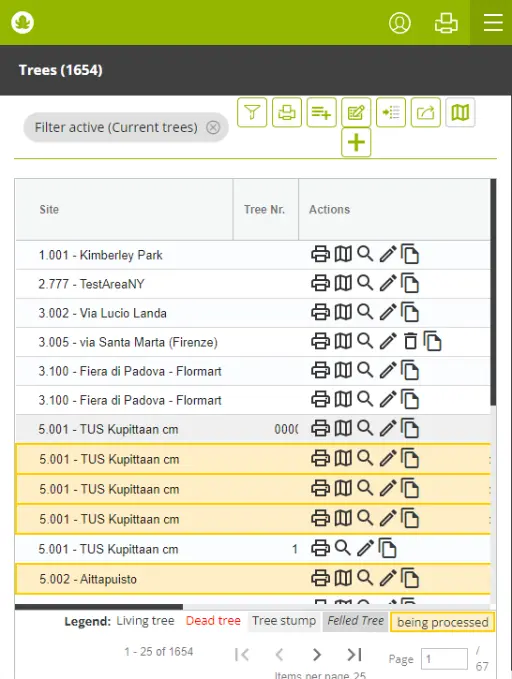This screenshot has width=512, height=679.
Task: Click the add-list-item toolbar icon
Action: 321,113
